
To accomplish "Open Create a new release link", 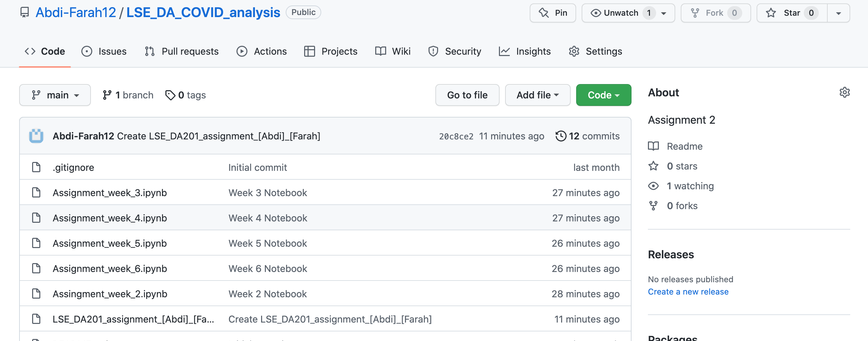I will 688,291.
